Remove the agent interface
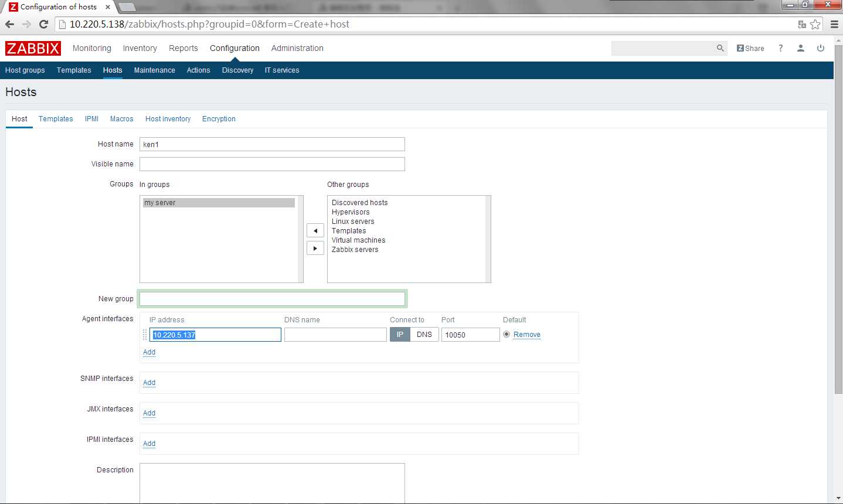Screen dimensions: 843x504 (x=527, y=335)
